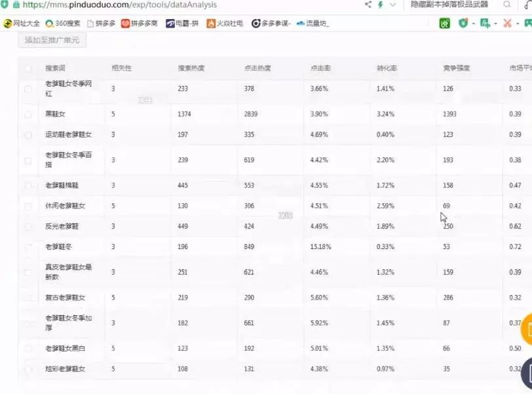Click the 1374 search heat value
This screenshot has height=394, width=532.
(184, 114)
